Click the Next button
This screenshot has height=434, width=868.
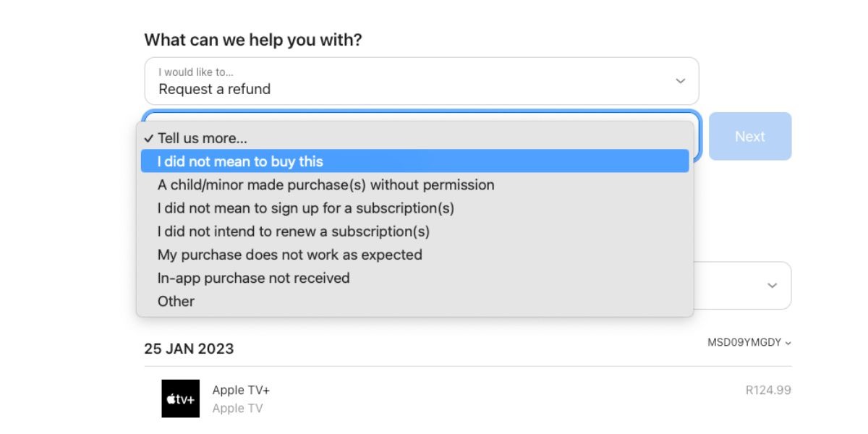pyautogui.click(x=750, y=136)
